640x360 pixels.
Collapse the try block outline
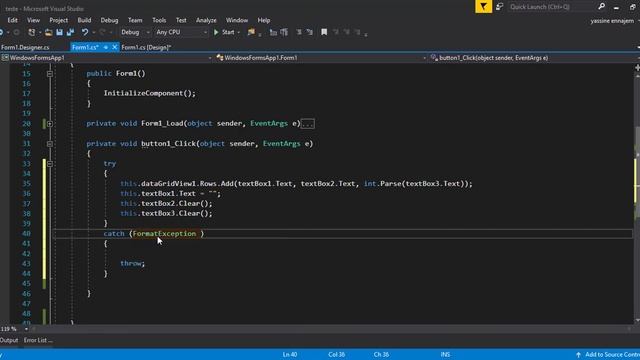(49, 164)
